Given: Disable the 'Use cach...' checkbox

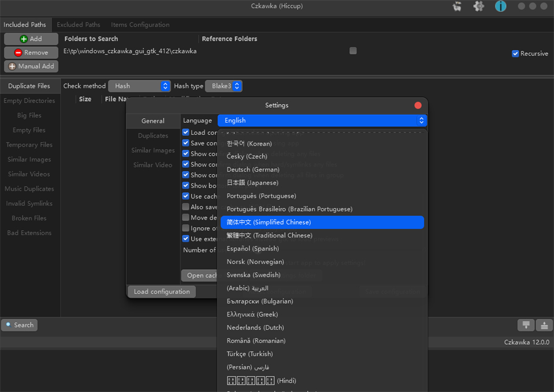Looking at the screenshot, I should [x=185, y=196].
